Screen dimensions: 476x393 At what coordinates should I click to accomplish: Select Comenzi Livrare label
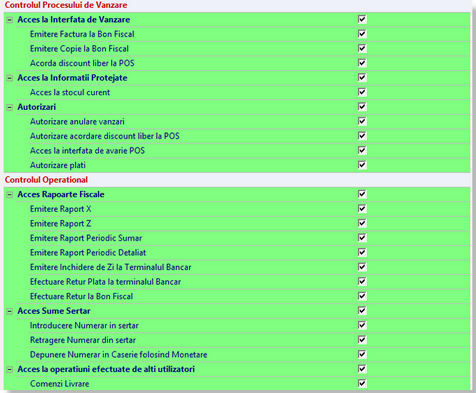59,384
